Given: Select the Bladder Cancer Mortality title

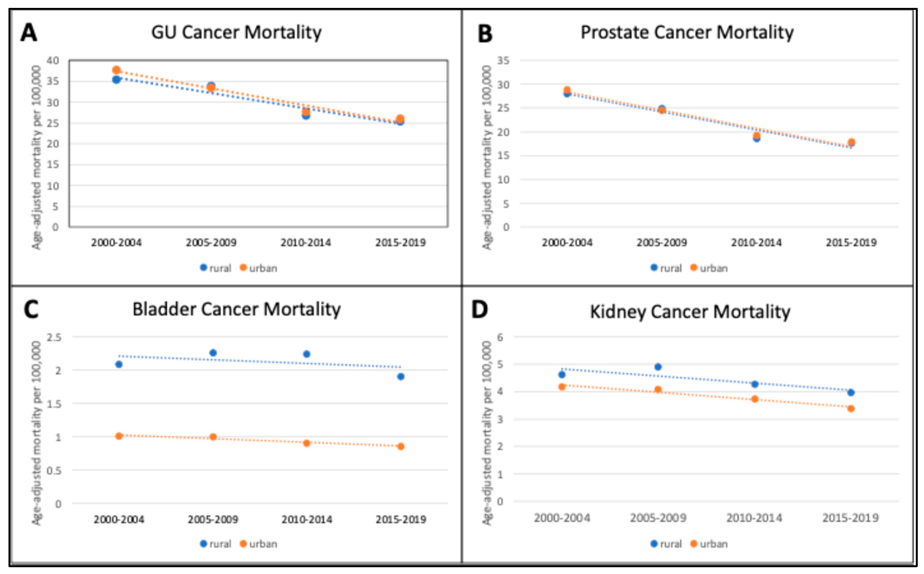Looking at the screenshot, I should coord(236,309).
